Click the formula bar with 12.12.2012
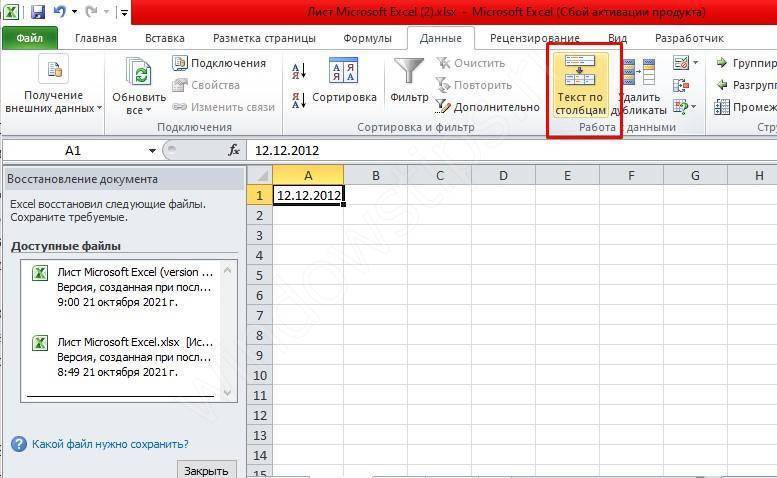Viewport: 777px width, 478px height. pos(510,151)
